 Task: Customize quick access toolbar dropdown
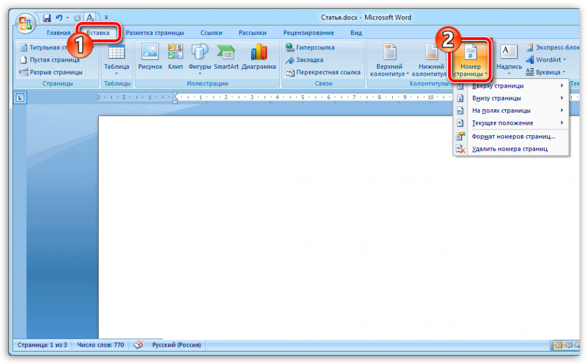point(106,18)
